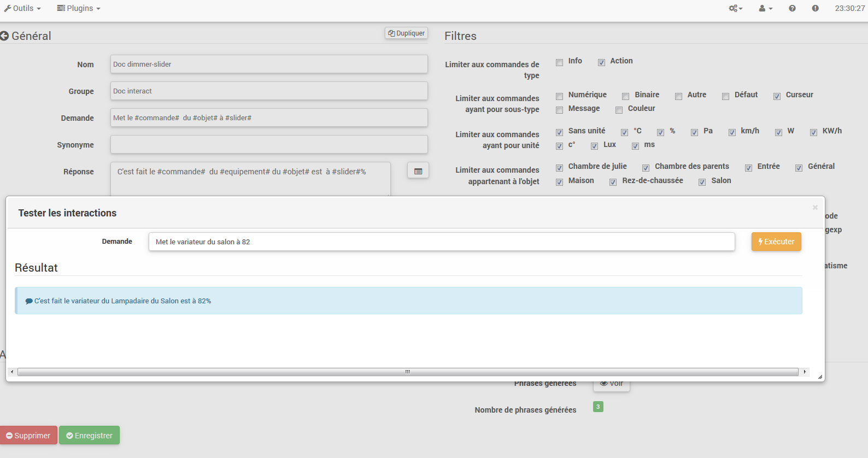Click the left arrow of horizontal scrollbar
Screen dimensions: 868x458
12,372
